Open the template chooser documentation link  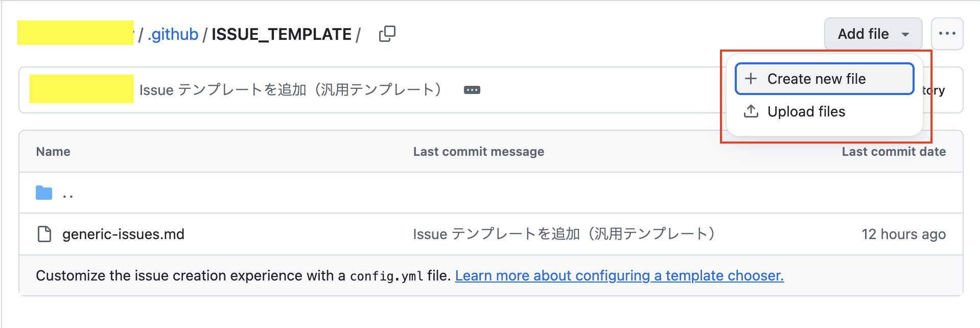tap(619, 275)
